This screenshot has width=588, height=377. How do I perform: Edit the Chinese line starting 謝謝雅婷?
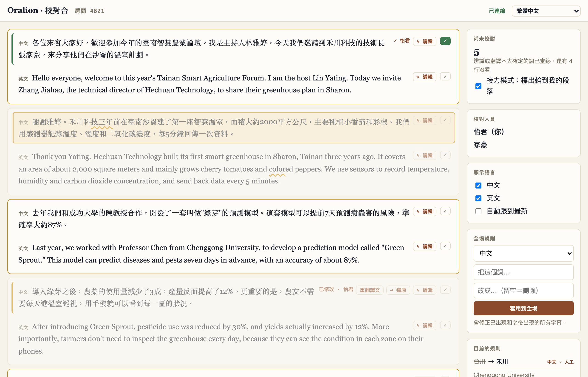click(x=425, y=120)
